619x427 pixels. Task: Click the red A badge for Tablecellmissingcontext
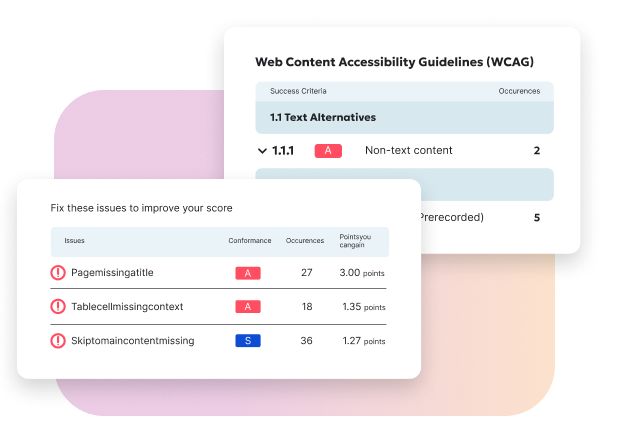(x=247, y=307)
